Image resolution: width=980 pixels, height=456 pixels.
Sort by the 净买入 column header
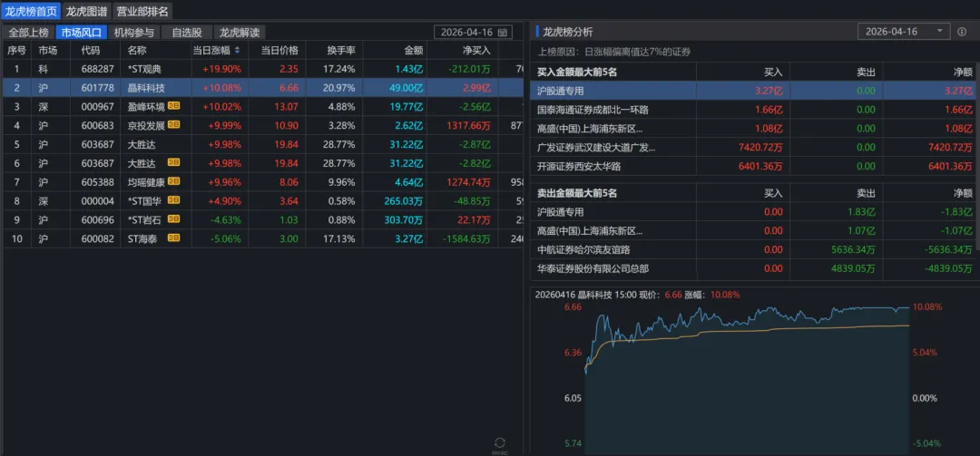pos(477,51)
